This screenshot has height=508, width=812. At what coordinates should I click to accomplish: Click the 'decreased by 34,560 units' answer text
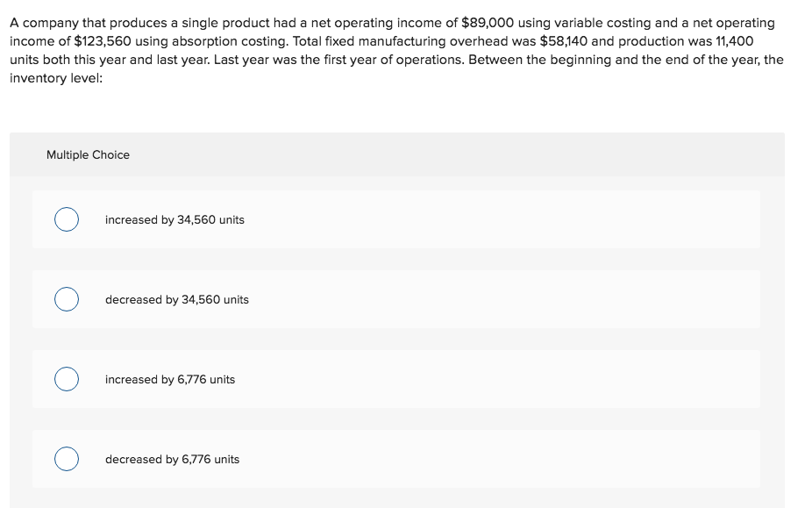pyautogui.click(x=176, y=299)
